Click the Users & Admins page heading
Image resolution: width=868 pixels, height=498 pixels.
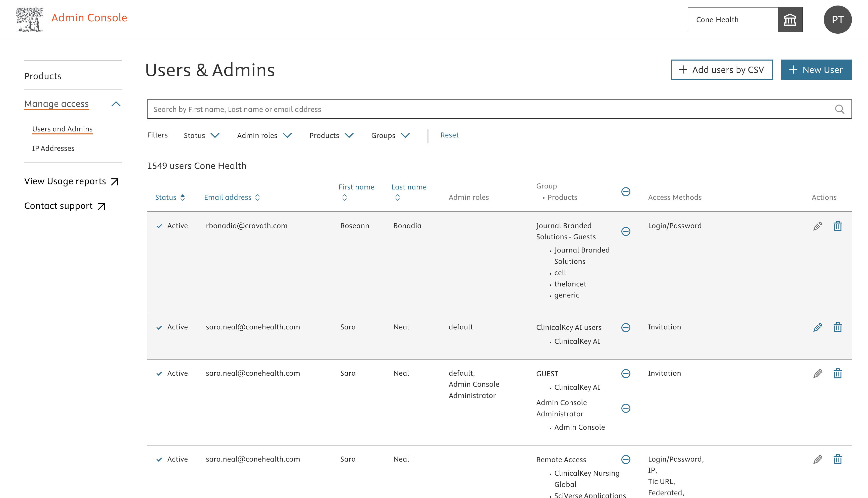[210, 70]
